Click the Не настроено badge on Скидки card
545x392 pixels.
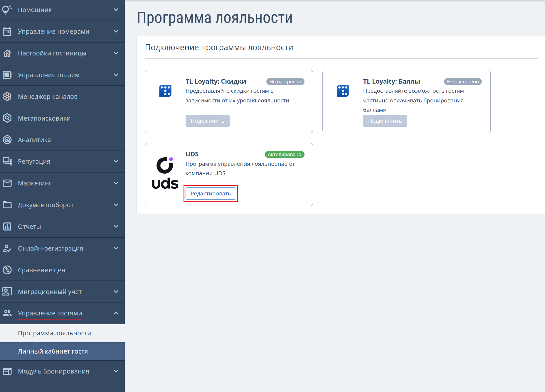pyautogui.click(x=285, y=82)
